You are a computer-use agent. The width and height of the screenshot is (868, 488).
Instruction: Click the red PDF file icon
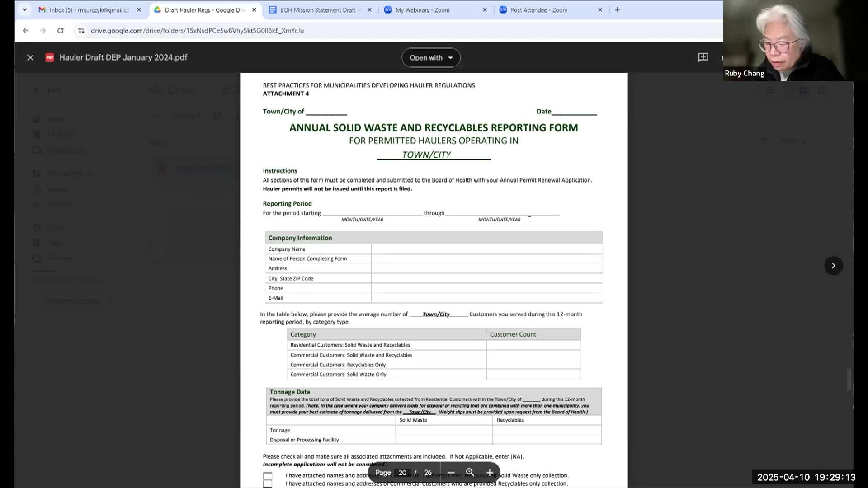(x=50, y=58)
